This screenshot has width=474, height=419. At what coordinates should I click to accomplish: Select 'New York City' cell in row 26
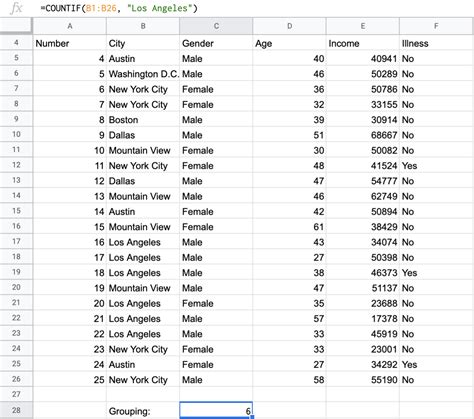click(143, 380)
